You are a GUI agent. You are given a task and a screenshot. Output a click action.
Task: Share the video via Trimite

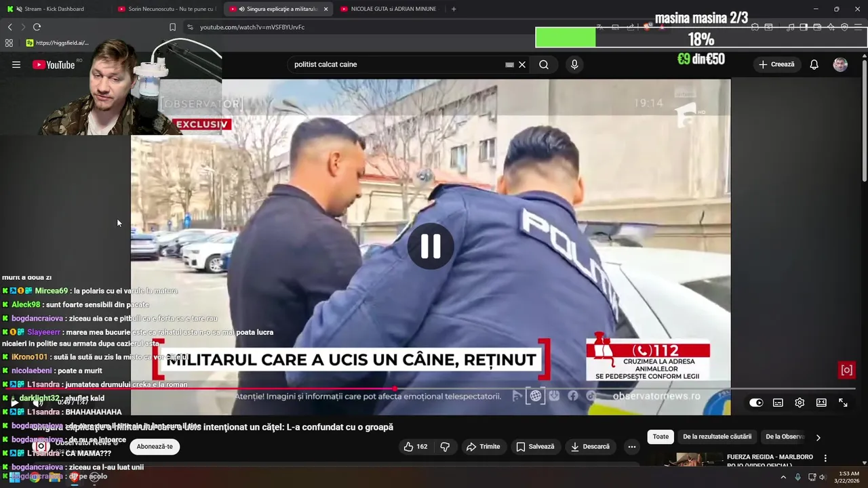(x=483, y=447)
